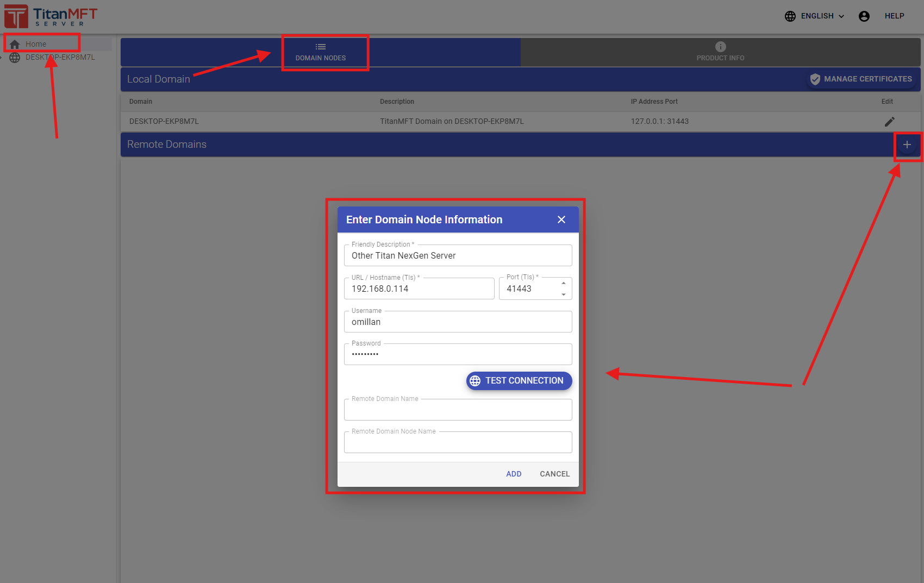Click the pencil edit icon for DESKTOP-EKP8M7L
The height and width of the screenshot is (583, 924).
pos(889,122)
